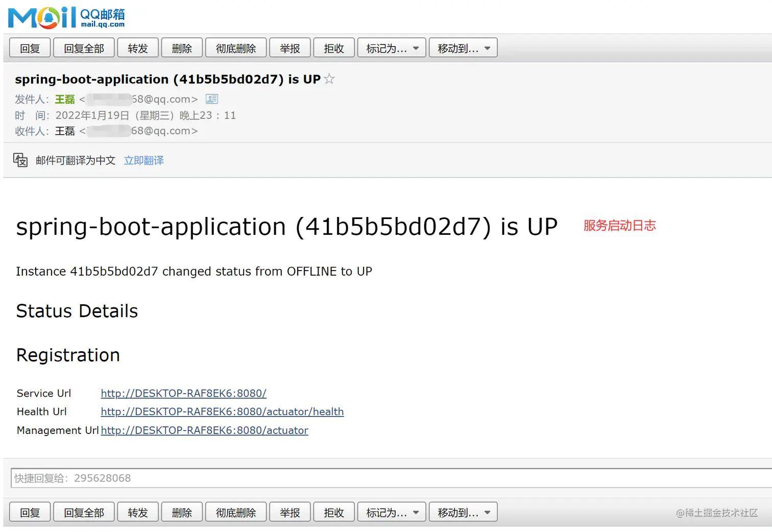Reject sender with bottom 拒收 button
The width and height of the screenshot is (772, 532).
pyautogui.click(x=334, y=512)
